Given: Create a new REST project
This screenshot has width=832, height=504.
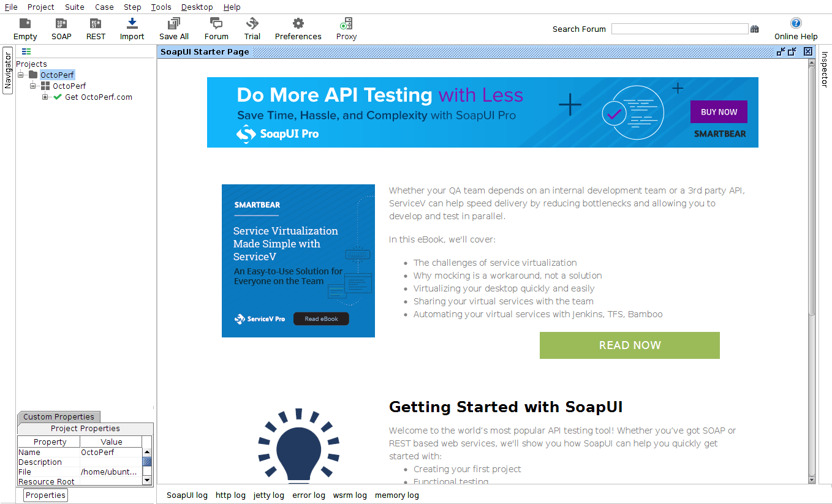Looking at the screenshot, I should (x=96, y=28).
